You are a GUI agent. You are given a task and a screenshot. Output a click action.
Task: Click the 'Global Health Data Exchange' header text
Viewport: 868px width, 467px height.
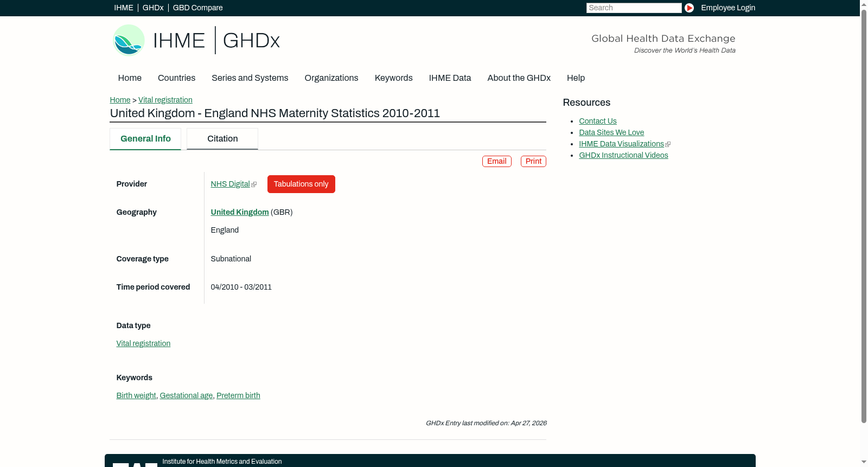click(x=663, y=39)
